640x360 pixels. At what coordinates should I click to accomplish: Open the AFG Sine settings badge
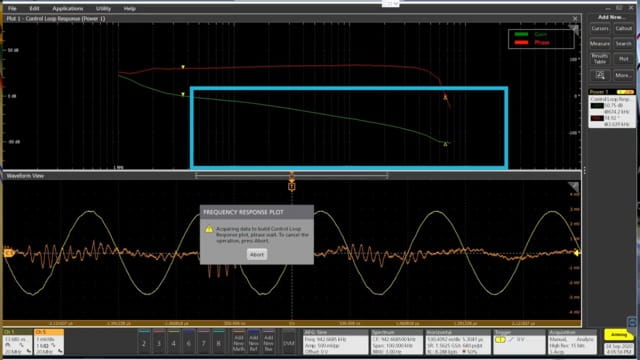click(335, 342)
